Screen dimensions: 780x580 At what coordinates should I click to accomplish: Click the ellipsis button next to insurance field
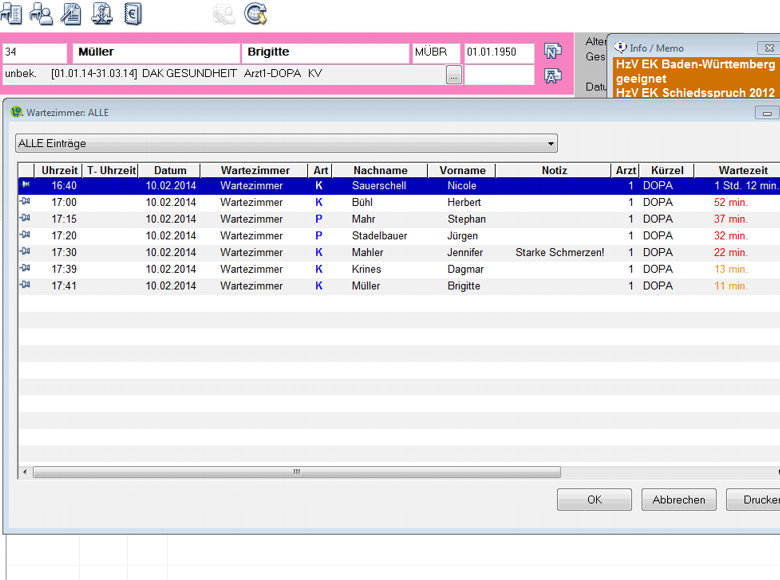pyautogui.click(x=454, y=75)
